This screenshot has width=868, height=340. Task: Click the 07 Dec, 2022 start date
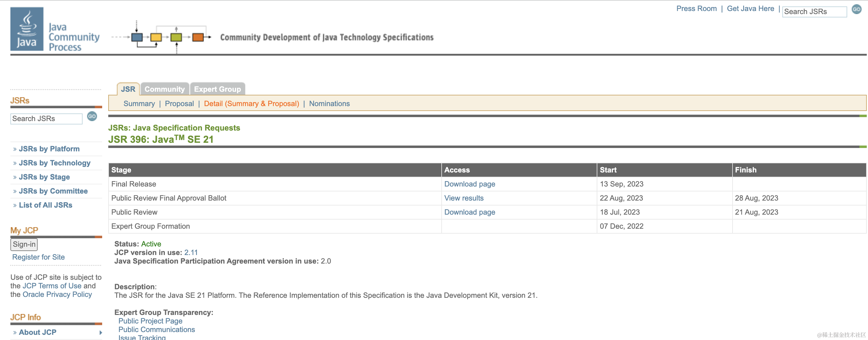621,226
